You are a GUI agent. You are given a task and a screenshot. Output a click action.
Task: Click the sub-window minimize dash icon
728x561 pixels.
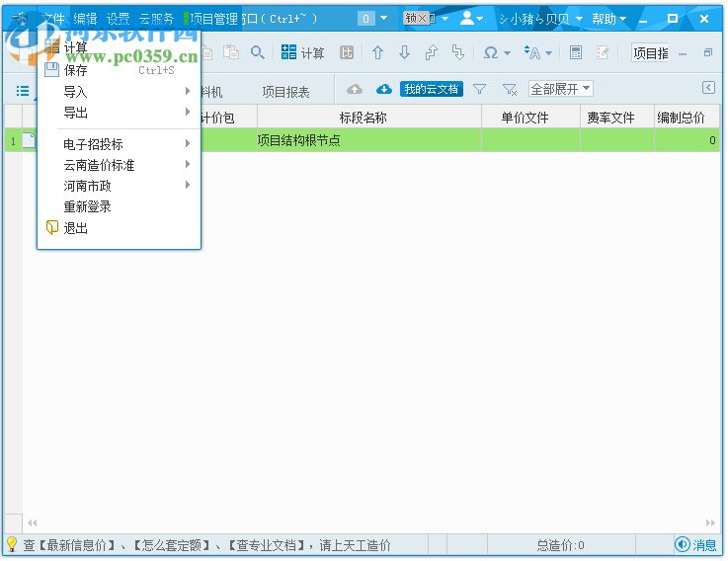[x=683, y=54]
